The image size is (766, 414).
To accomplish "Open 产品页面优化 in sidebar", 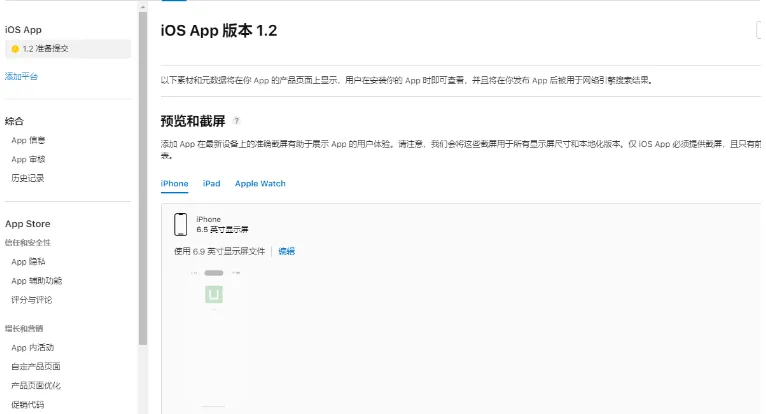I will click(x=36, y=386).
